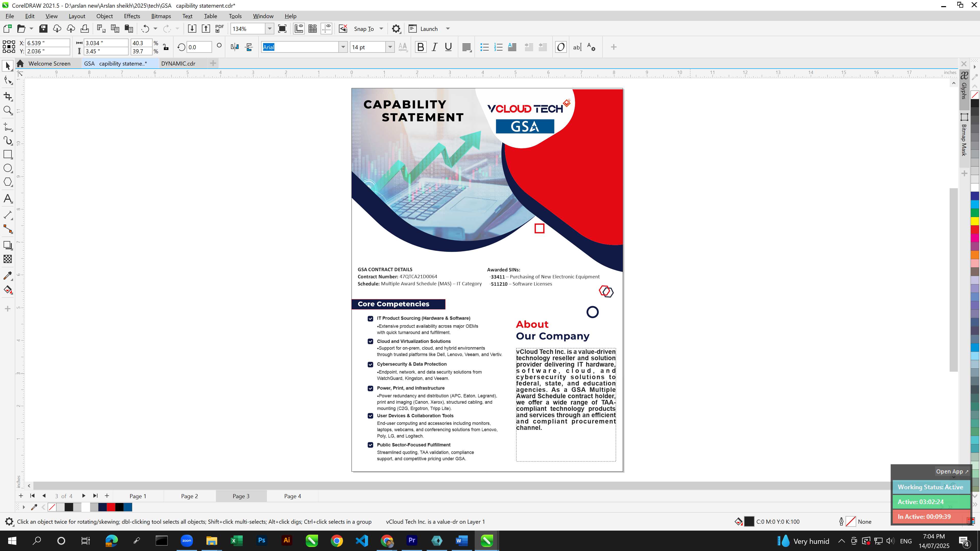980x551 pixels.
Task: Expand the Snap To dropdown
Action: coord(381,29)
